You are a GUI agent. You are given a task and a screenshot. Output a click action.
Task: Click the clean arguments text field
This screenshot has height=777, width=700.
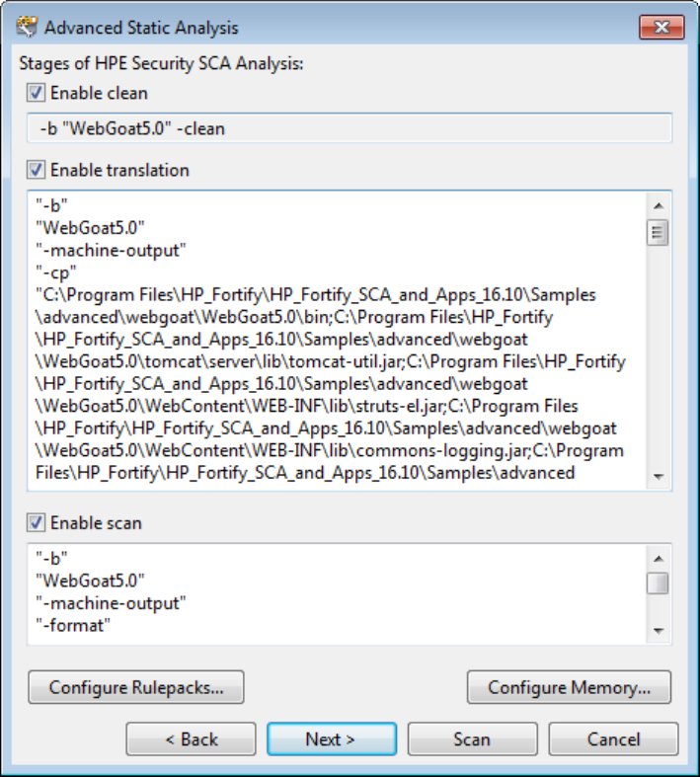pos(350,128)
